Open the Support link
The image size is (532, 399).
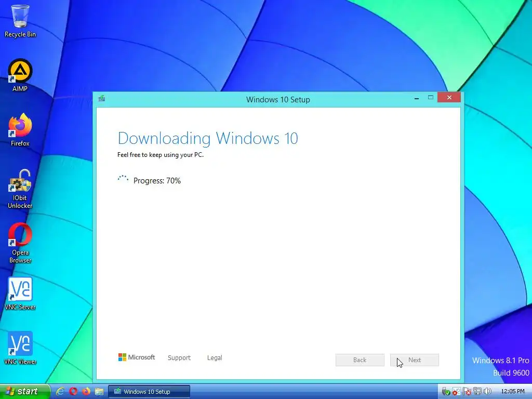179,357
